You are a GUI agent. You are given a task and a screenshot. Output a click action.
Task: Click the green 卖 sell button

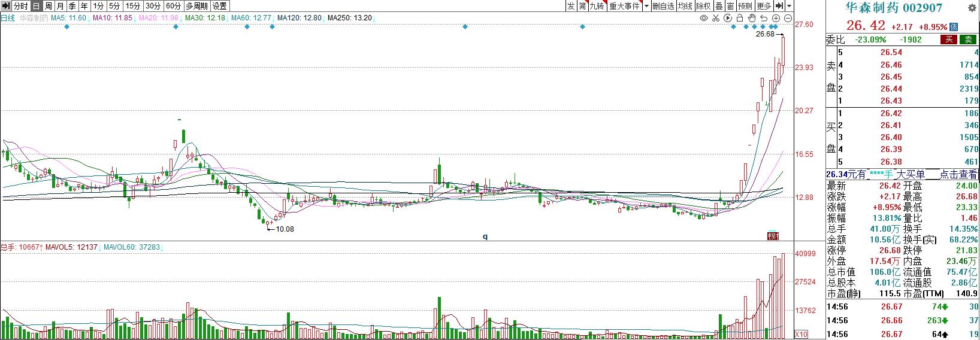(x=968, y=40)
